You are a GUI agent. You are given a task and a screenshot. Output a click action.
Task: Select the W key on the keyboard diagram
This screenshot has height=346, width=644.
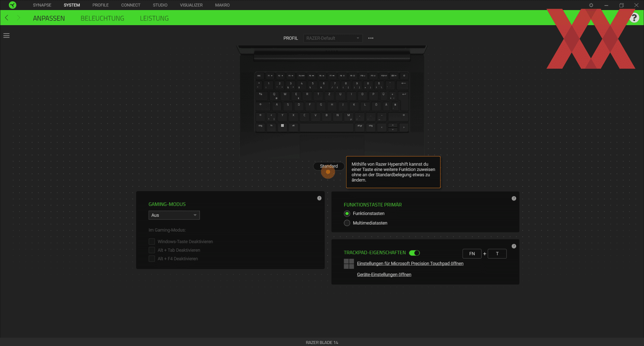285,95
